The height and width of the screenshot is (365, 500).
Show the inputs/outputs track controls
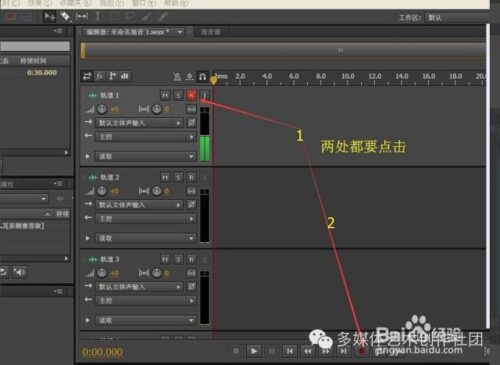tap(87, 76)
